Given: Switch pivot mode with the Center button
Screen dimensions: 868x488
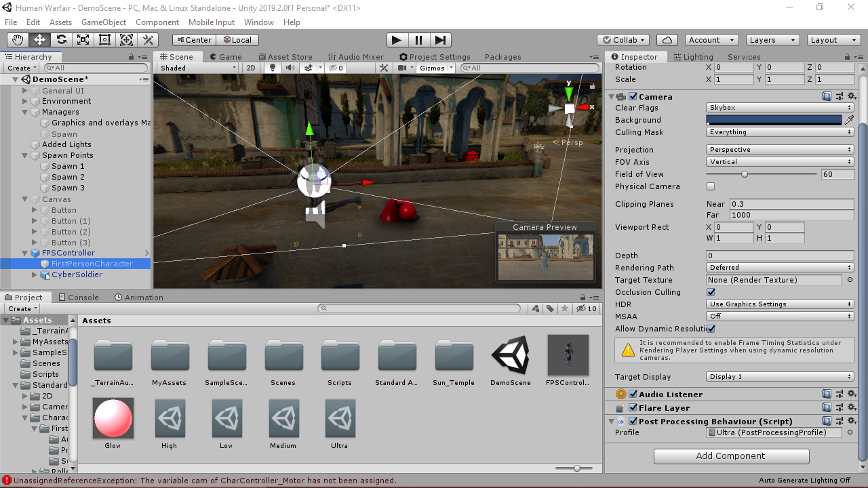Looking at the screenshot, I should (x=193, y=39).
